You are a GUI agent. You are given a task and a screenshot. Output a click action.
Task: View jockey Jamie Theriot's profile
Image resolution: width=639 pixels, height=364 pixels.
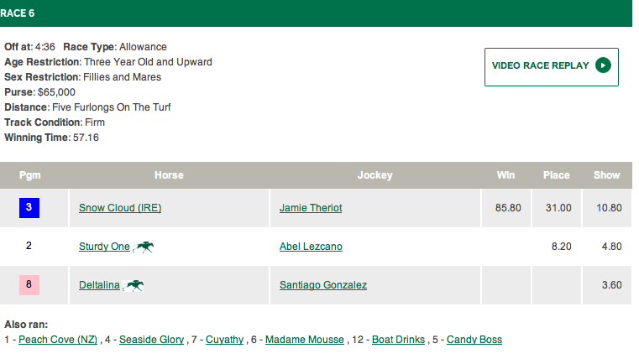coord(311,207)
